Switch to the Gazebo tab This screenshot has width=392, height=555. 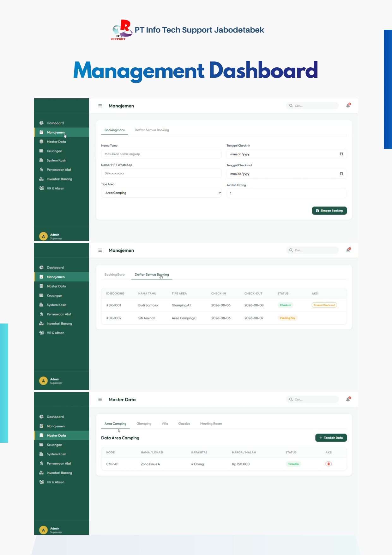click(184, 424)
